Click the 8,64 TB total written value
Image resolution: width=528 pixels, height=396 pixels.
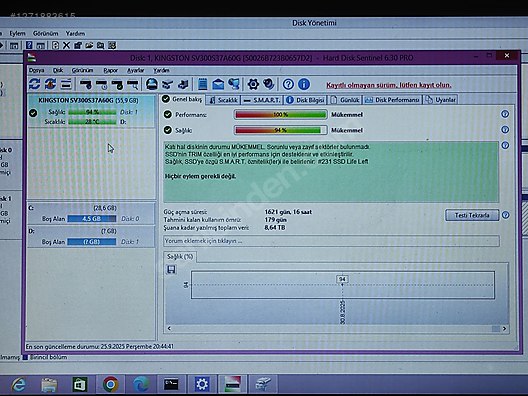pyautogui.click(x=275, y=228)
